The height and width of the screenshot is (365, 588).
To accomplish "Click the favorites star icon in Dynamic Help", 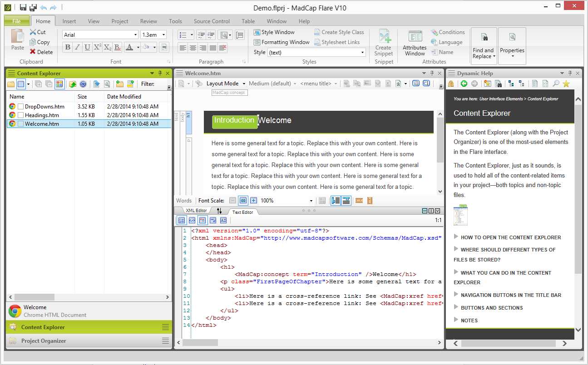I will (x=566, y=84).
